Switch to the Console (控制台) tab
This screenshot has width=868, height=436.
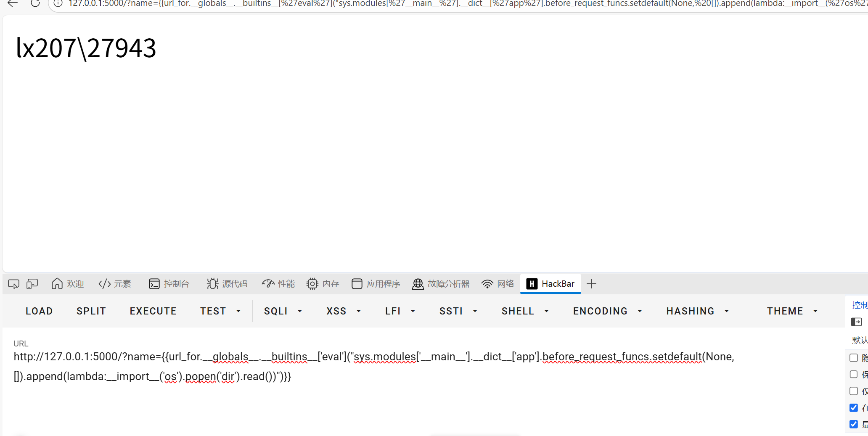point(169,284)
